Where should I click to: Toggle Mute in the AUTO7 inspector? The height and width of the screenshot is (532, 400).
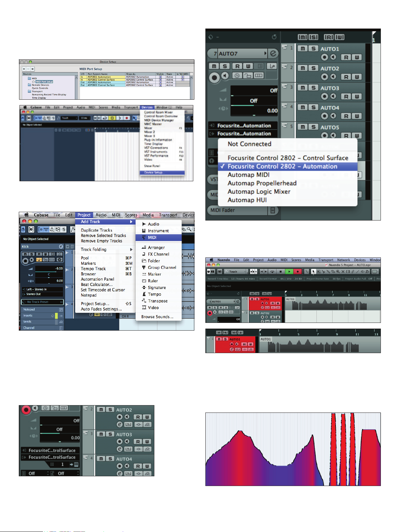tap(214, 66)
